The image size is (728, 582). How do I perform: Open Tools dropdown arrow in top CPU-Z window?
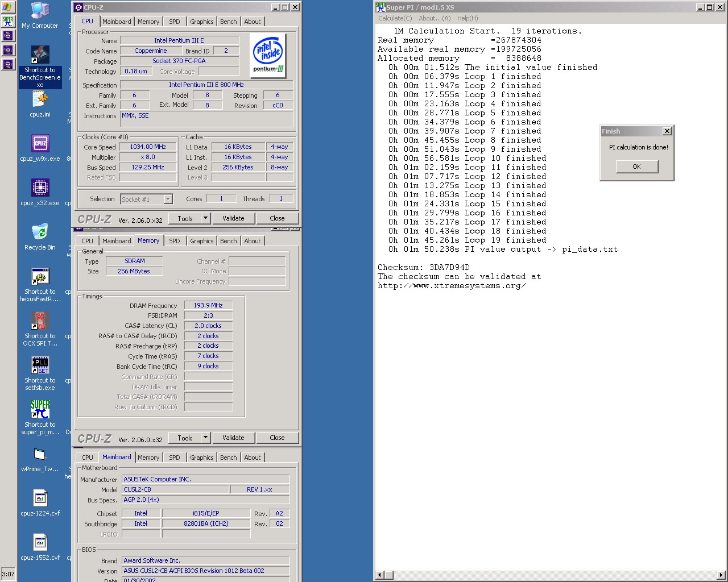point(206,218)
